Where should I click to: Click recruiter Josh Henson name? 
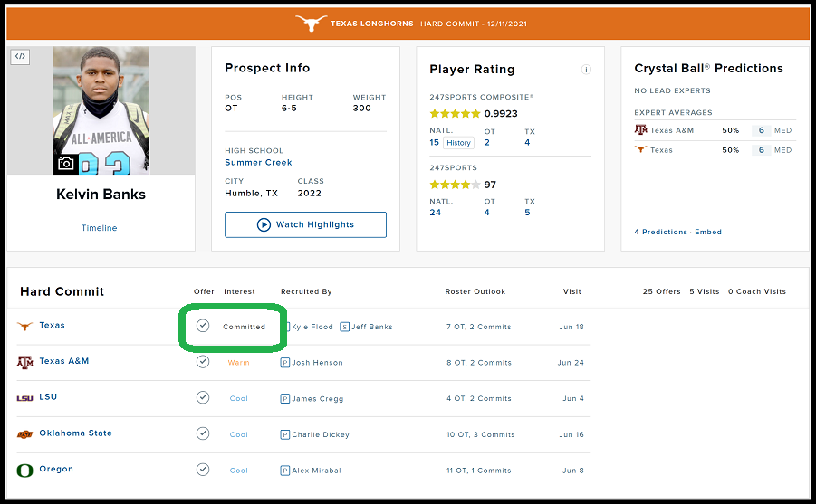click(x=317, y=363)
